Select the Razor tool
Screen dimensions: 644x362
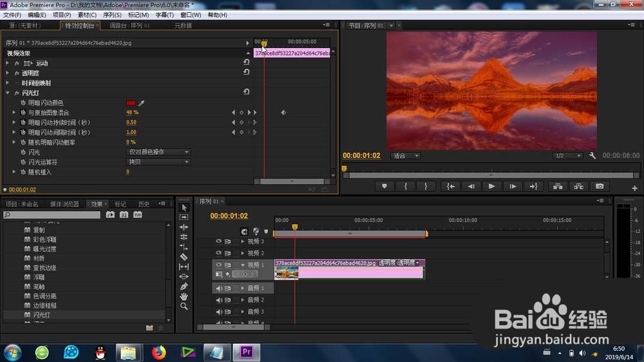pos(184,257)
